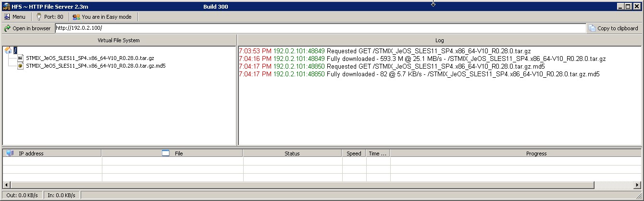
Task: Click the port plug icon
Action: pos(38,17)
